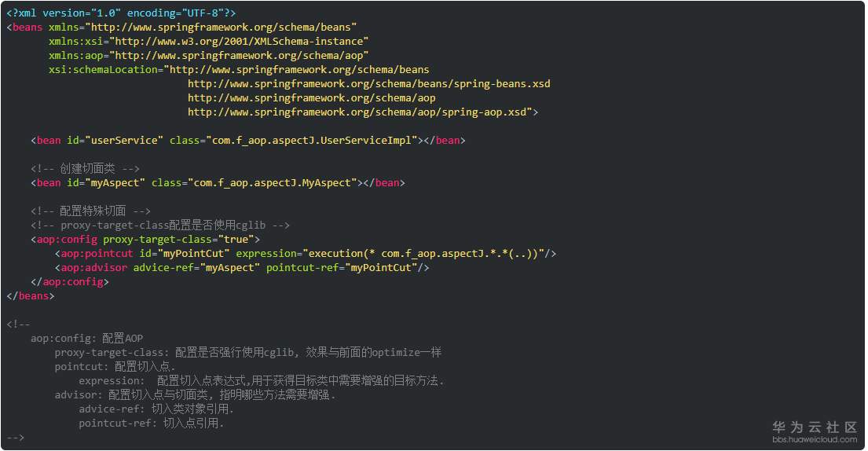Click the xml version declaration line
Screen dimensions: 868x451
click(121, 13)
